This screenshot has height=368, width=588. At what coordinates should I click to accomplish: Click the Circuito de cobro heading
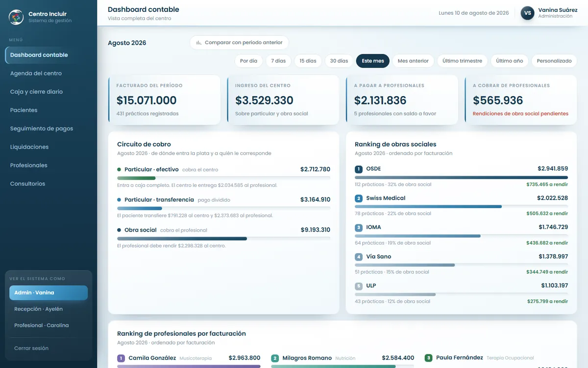tap(144, 144)
